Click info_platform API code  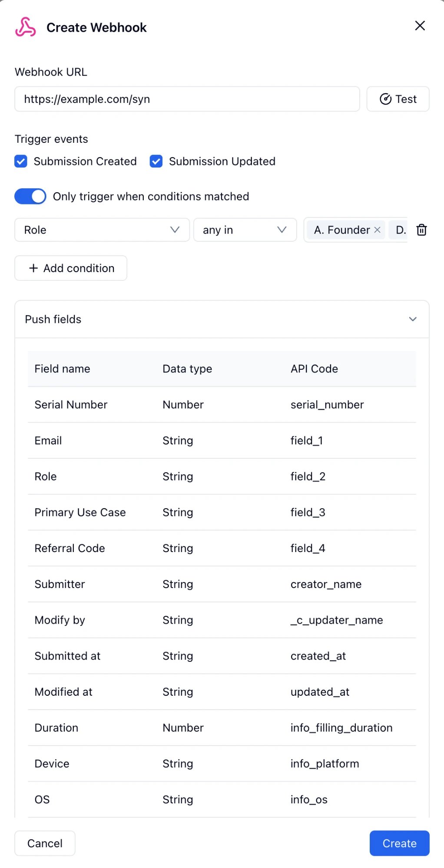(x=325, y=764)
